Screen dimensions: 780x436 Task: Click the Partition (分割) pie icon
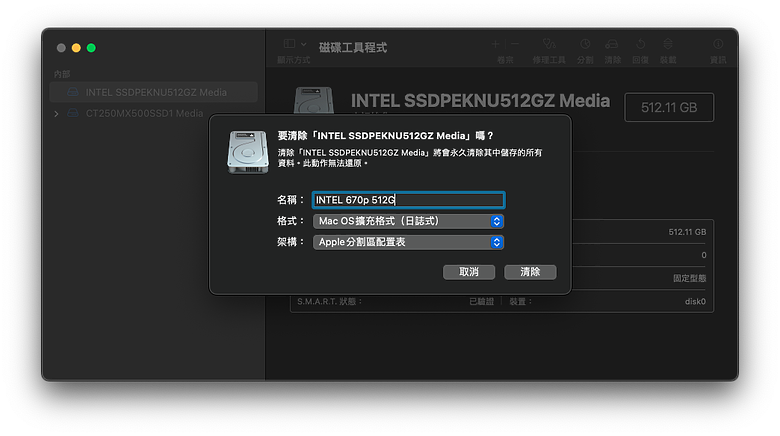click(585, 44)
